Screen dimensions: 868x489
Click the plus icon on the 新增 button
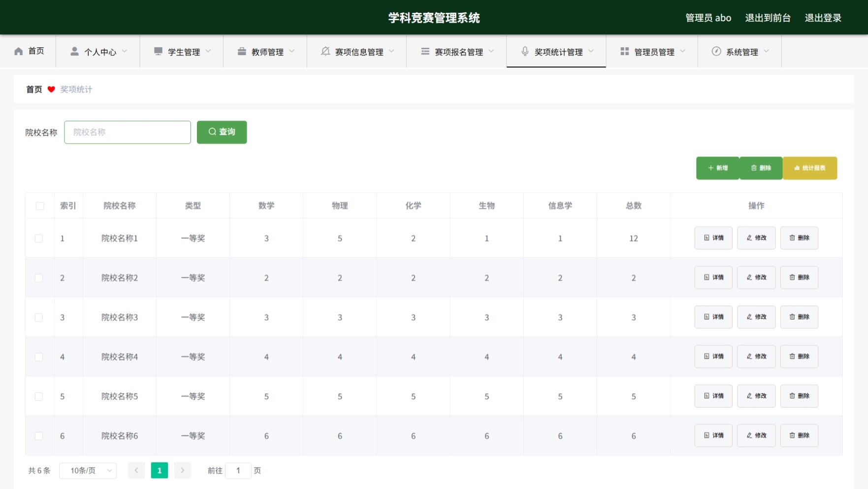click(x=711, y=168)
